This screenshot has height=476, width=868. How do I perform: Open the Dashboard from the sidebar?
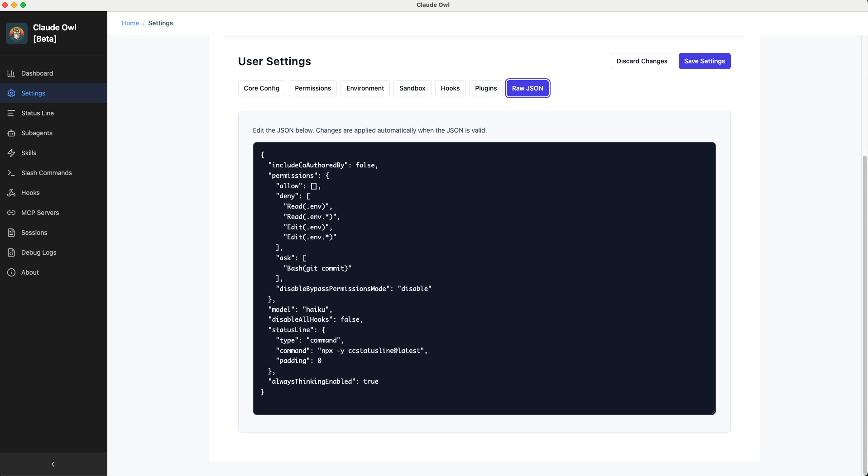36,73
